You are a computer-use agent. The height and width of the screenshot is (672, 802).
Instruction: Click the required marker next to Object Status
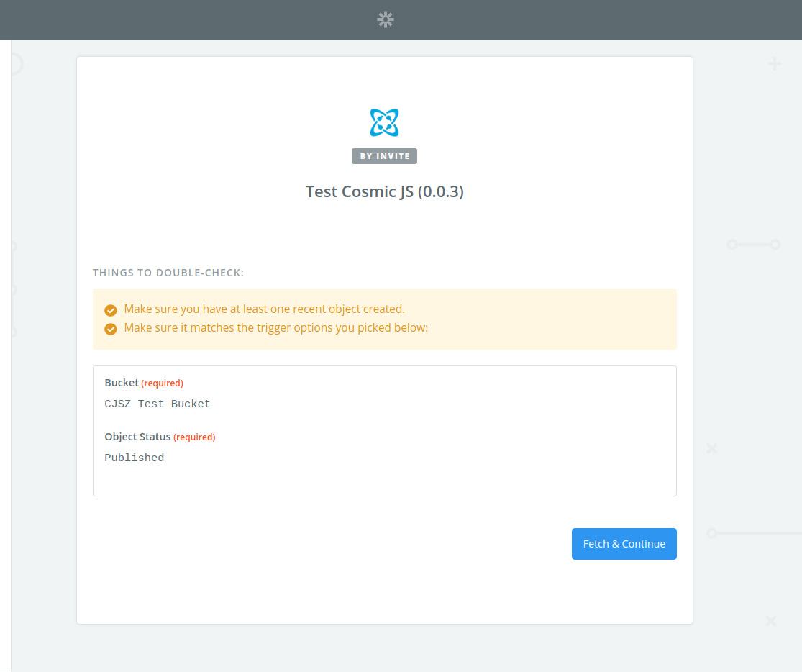[194, 437]
